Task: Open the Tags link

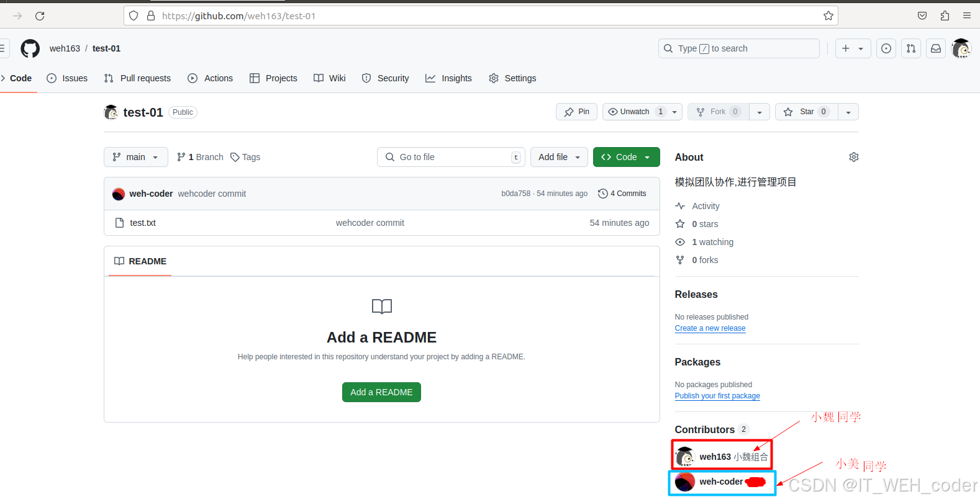Action: coord(245,157)
